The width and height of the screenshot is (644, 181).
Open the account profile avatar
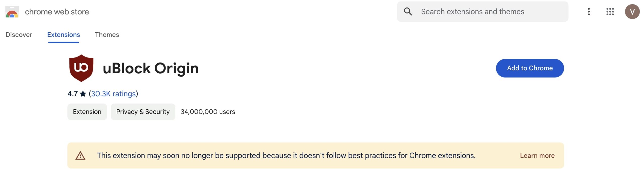click(632, 12)
